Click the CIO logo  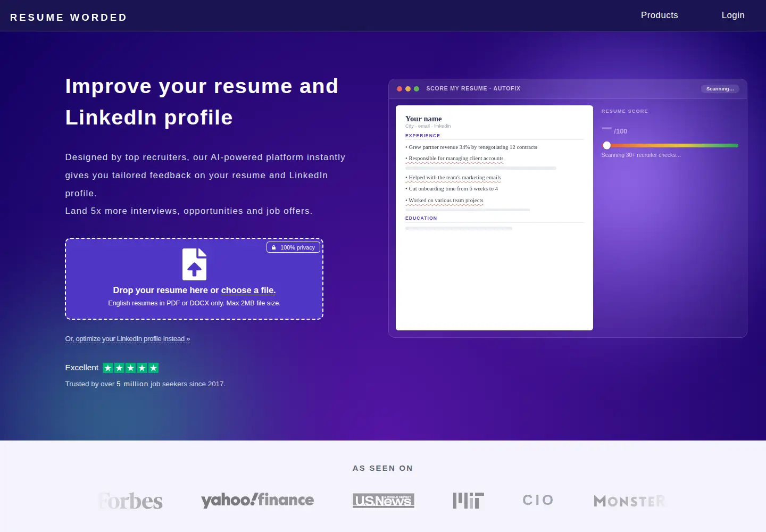pos(538,500)
